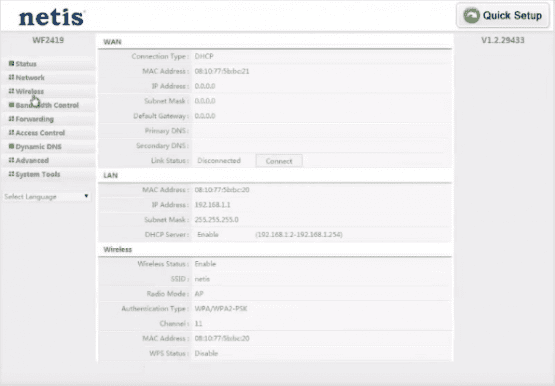The image size is (555, 386).
Task: Open Bandwidth Control page
Action: 47,105
